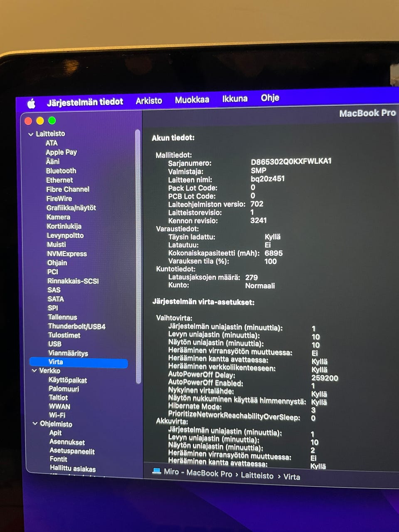
Task: Select Ääni in the sidebar
Action: (x=53, y=161)
